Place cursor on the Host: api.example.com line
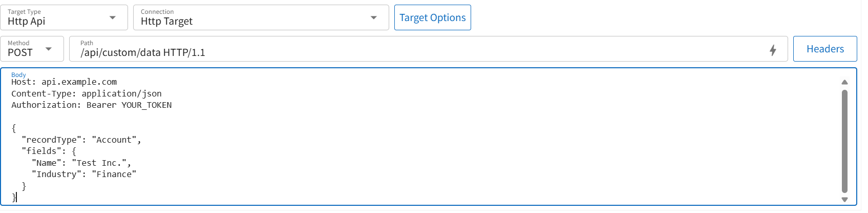Image resolution: width=868 pixels, height=213 pixels. pyautogui.click(x=64, y=82)
